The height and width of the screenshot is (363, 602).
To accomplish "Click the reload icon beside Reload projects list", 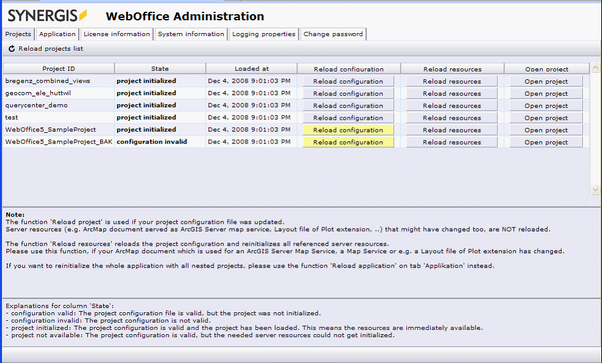I will click(12, 49).
